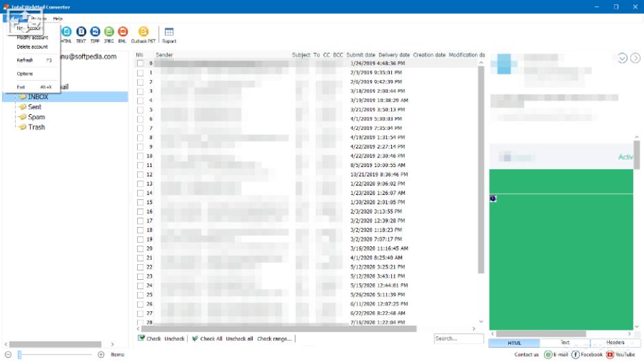Open the E-mail contact icon
Viewport: 644px width, 362px height.
pos(548,354)
